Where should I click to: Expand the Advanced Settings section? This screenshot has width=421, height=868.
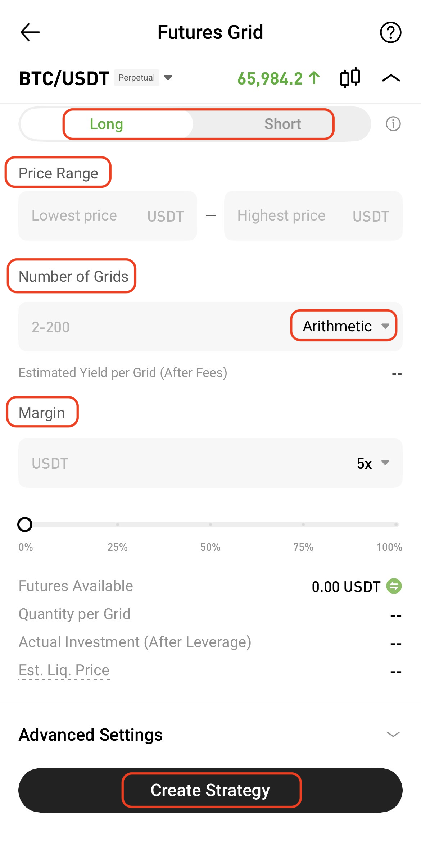[x=393, y=735]
